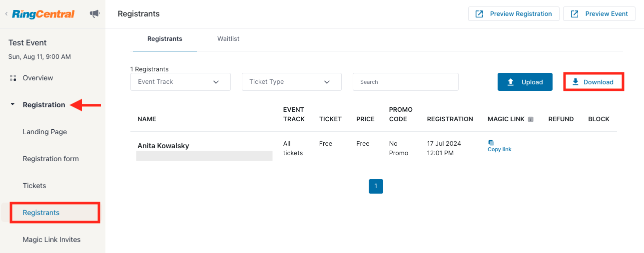The width and height of the screenshot is (644, 253).
Task: Collapse the Registration sidebar section
Action: point(13,105)
